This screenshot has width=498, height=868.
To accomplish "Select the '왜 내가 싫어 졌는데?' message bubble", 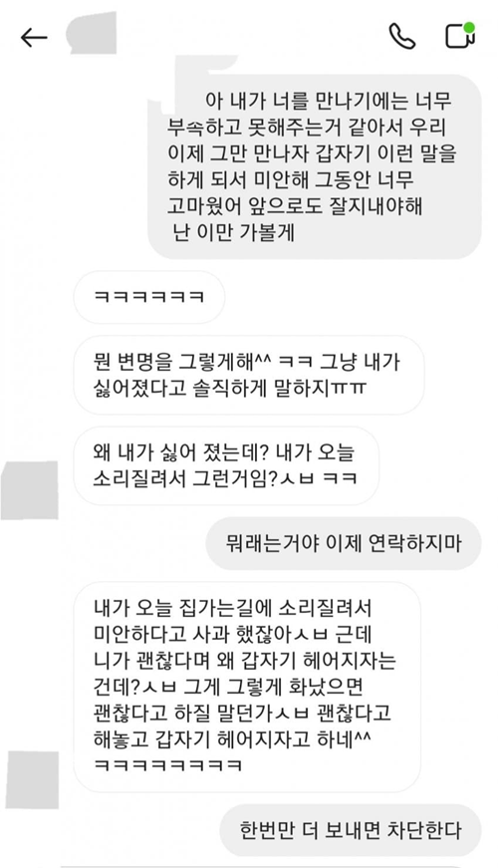I will 226,465.
